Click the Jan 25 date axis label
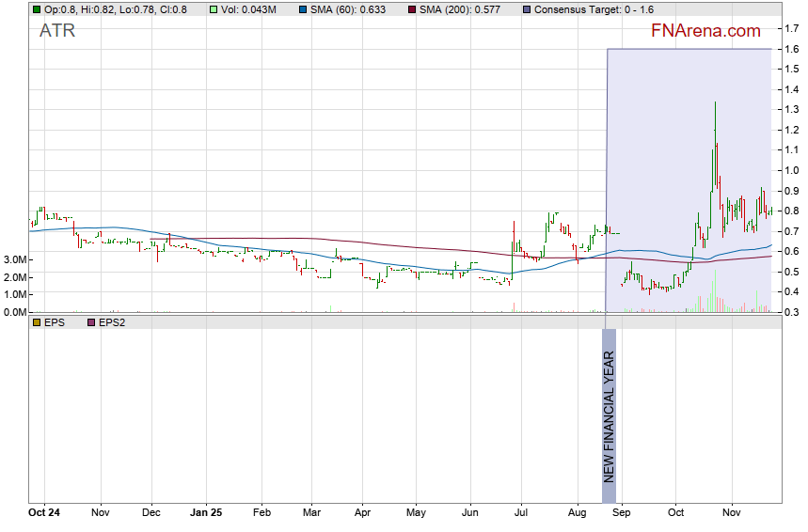Viewport: 808px width, 532px height. 205,513
